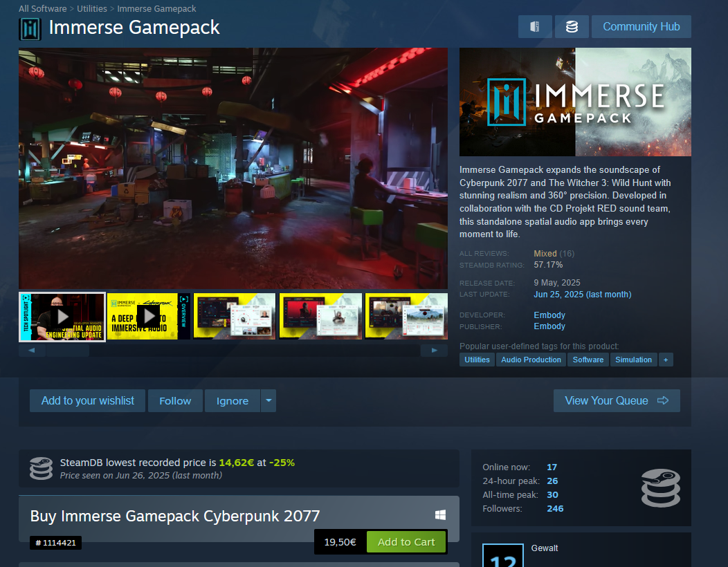Open Embody publisher link
This screenshot has width=728, height=567.
[549, 326]
